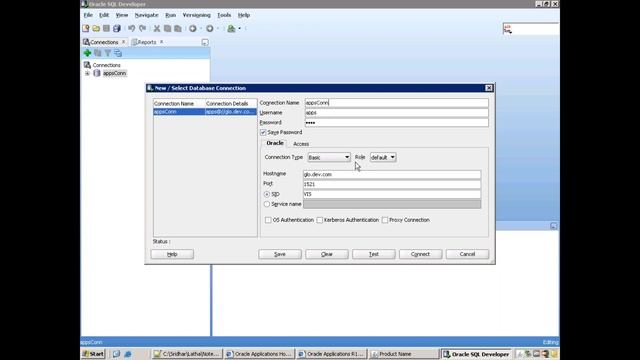The width and height of the screenshot is (640, 360).
Task: Open the Navigate menu
Action: click(x=147, y=15)
